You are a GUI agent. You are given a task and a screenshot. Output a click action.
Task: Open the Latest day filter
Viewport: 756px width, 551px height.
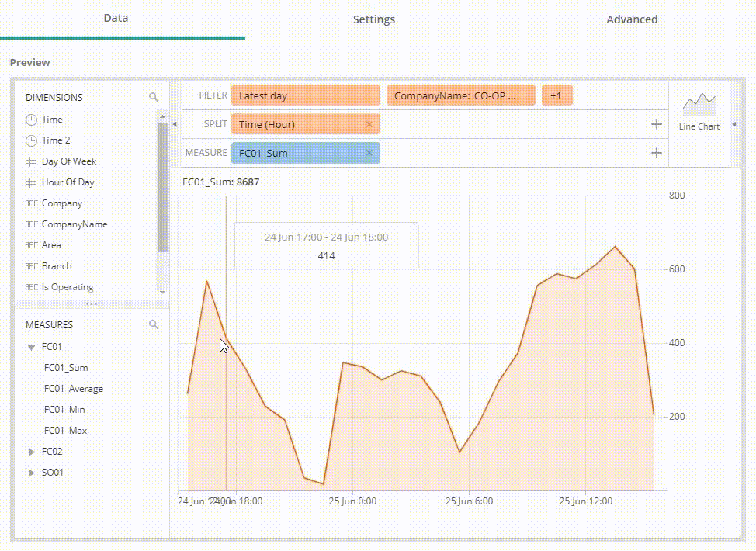[305, 95]
